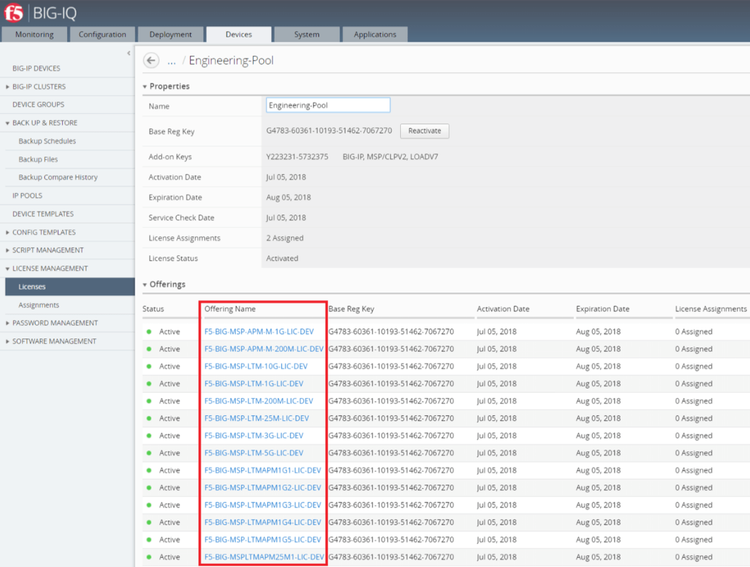
Task: Select Assignments under License Management
Action: click(39, 305)
